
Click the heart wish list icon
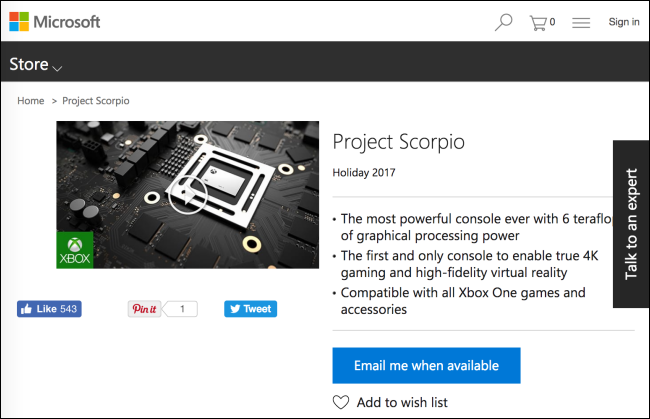coord(341,402)
